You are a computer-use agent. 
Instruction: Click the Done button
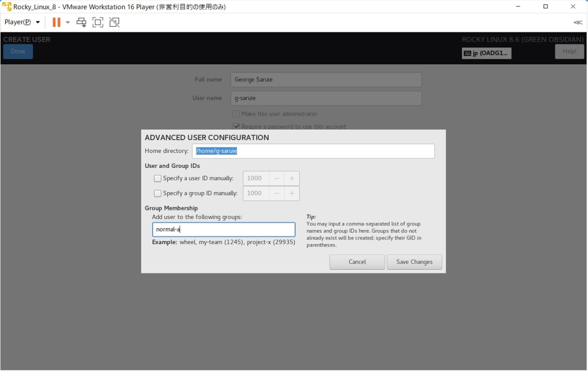pyautogui.click(x=18, y=51)
